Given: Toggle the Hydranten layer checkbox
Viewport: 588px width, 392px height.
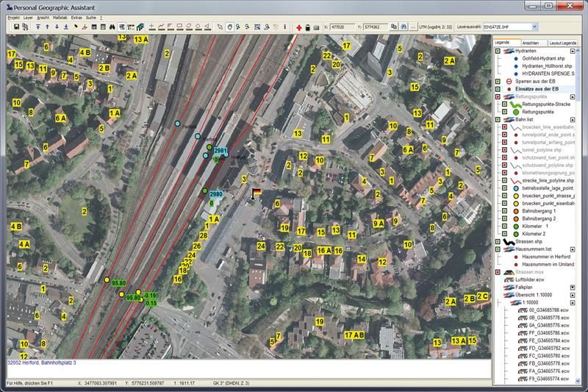Looking at the screenshot, I should click(x=498, y=49).
